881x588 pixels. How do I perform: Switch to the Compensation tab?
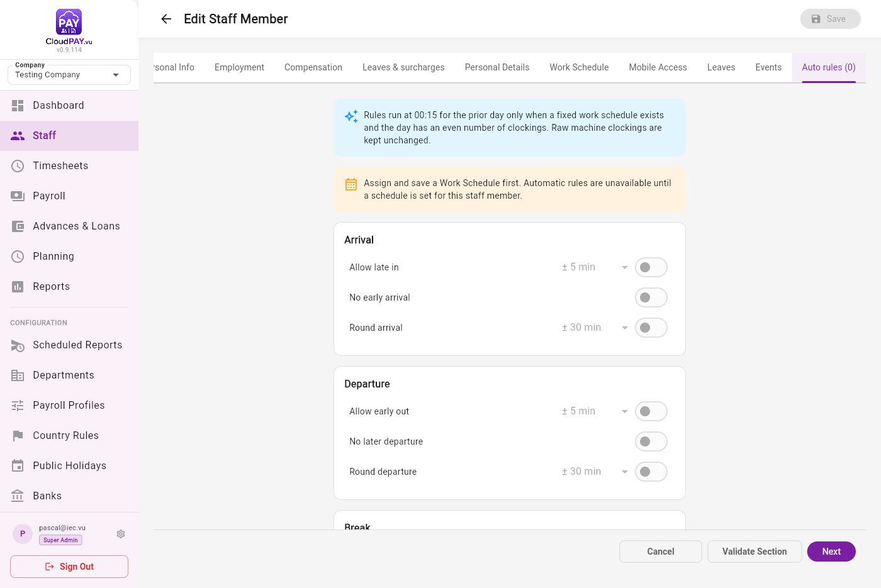[313, 67]
